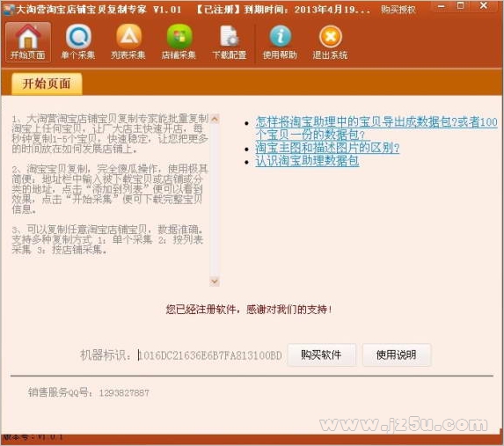Click the third paragraph about 复制方式
Viewport: 504px width, 446px height.
coord(108,239)
